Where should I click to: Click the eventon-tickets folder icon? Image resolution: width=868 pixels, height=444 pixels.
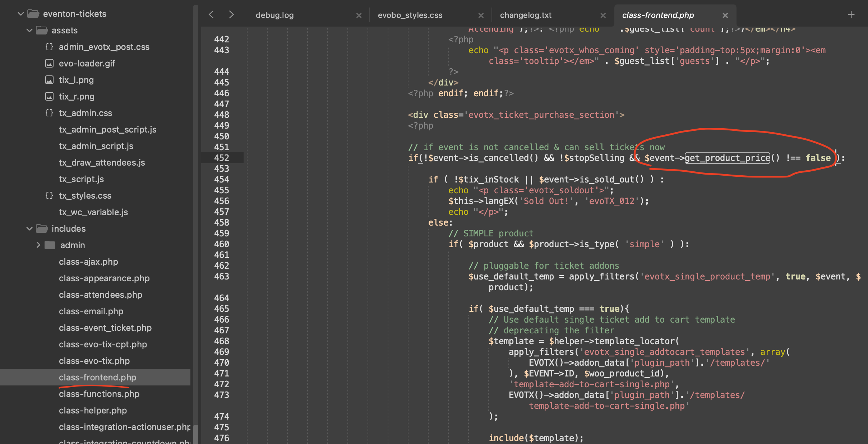33,14
